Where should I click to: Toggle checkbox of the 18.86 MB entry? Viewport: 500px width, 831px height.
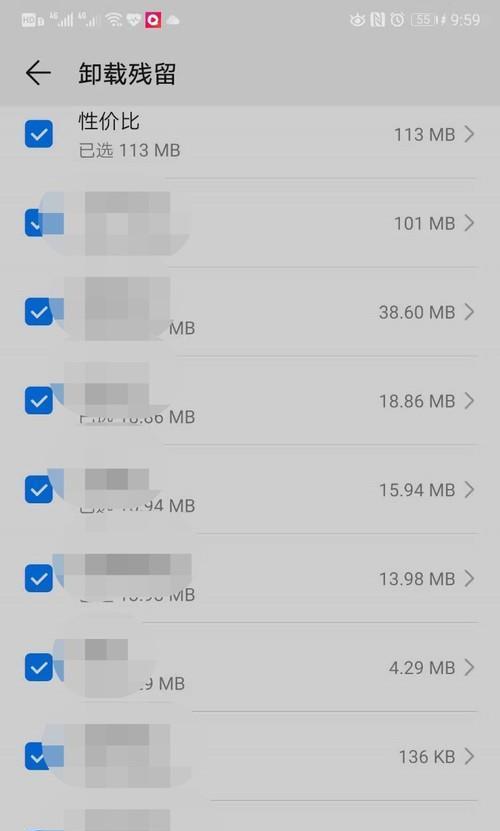[39, 401]
